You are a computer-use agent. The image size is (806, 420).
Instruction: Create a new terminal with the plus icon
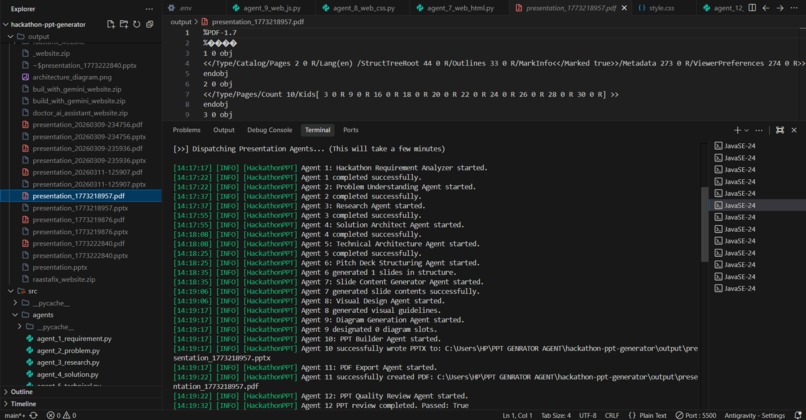coord(737,130)
